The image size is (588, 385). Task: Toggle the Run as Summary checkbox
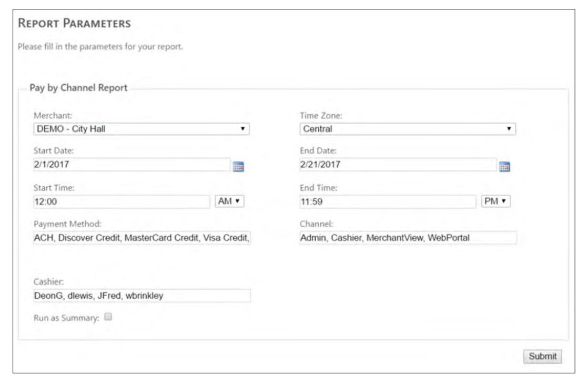(x=108, y=317)
